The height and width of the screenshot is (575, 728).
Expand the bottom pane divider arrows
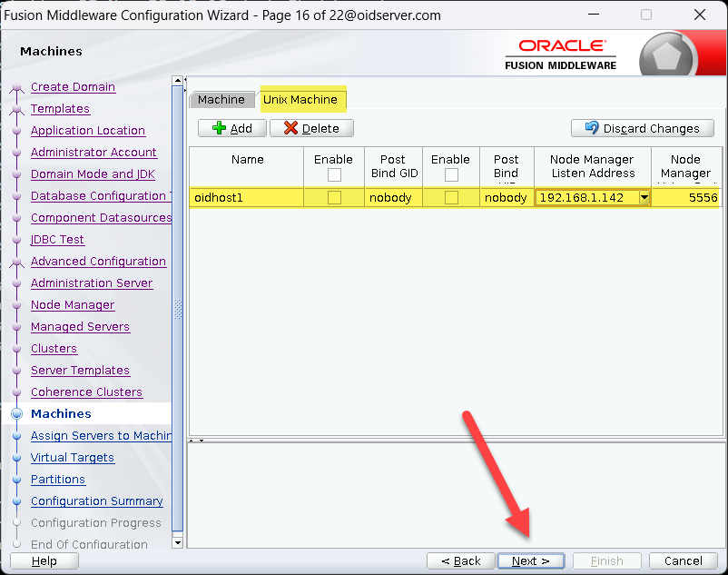(x=198, y=441)
